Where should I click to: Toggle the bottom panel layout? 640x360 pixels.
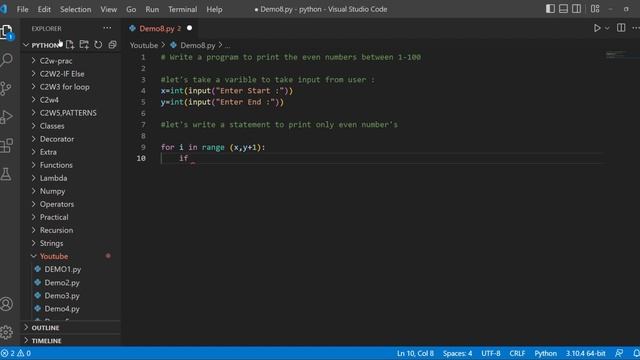pos(563,9)
